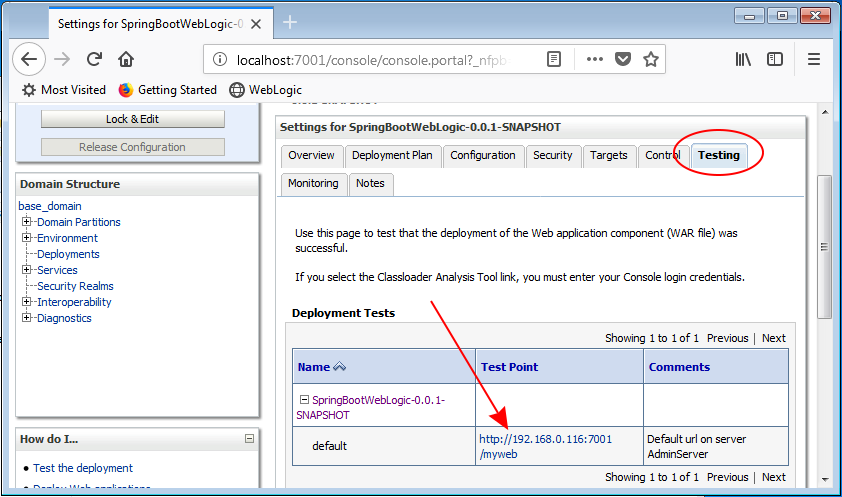Open Deployments in Domain Structure
The image size is (842, 497).
(68, 254)
